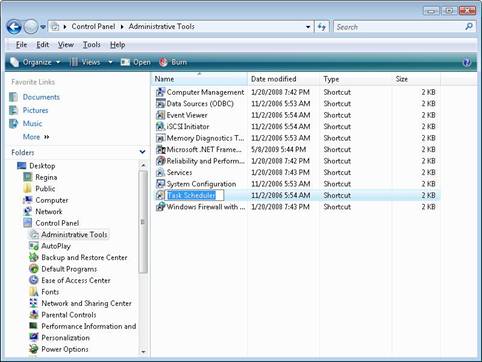This screenshot has width=482, height=362.
Task: Sort files by the Name column header
Action: tap(200, 79)
